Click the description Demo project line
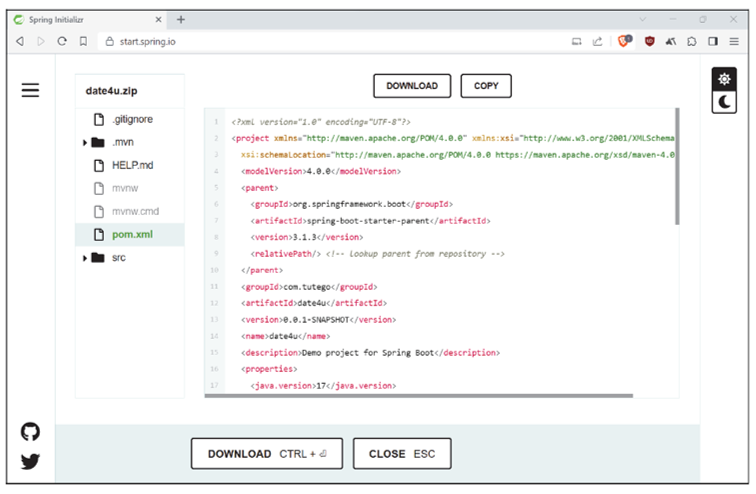This screenshot has width=756, height=494. 370,353
